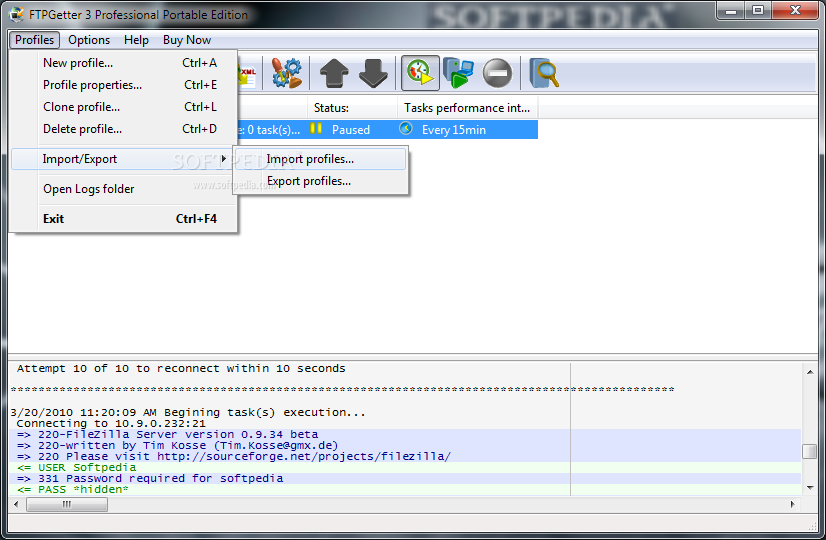This screenshot has width=826, height=540.
Task: Click the log scroll up arrow
Action: pos(810,372)
